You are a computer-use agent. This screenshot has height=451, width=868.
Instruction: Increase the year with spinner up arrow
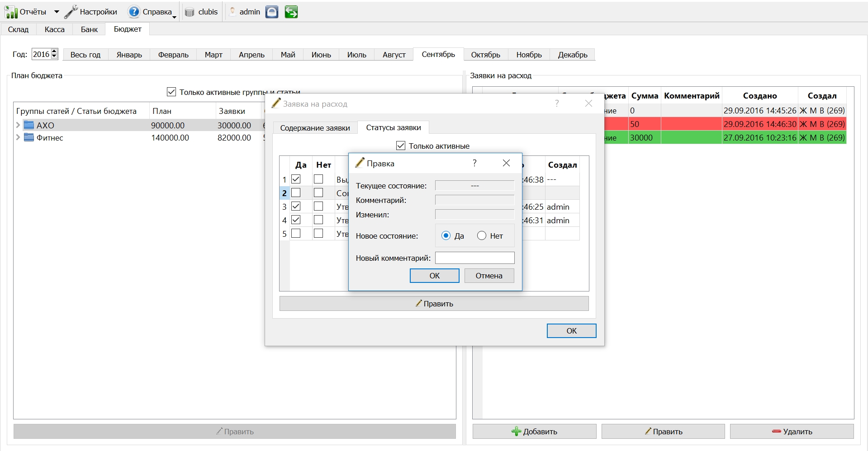(x=54, y=52)
